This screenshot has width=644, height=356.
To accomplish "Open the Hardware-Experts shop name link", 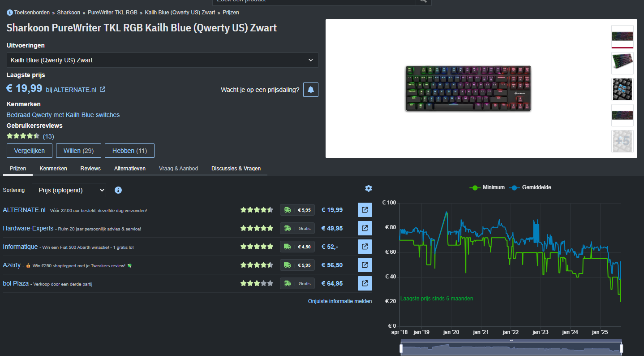I will pyautogui.click(x=28, y=228).
